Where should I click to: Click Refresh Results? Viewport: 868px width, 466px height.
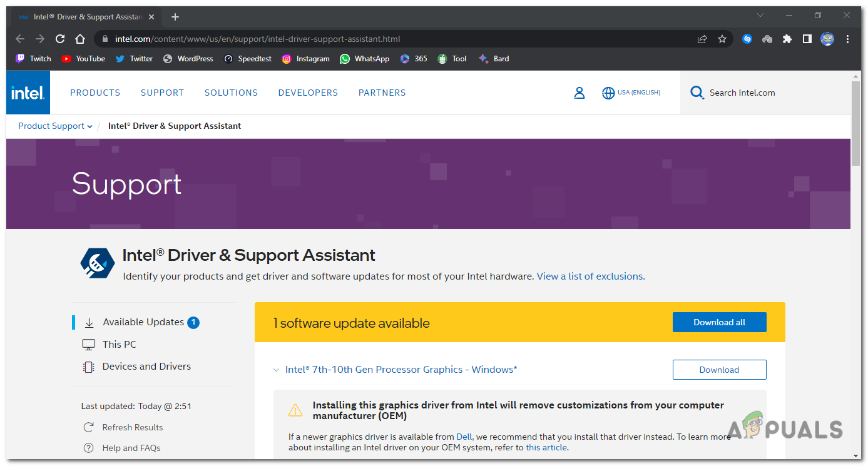[x=123, y=427]
